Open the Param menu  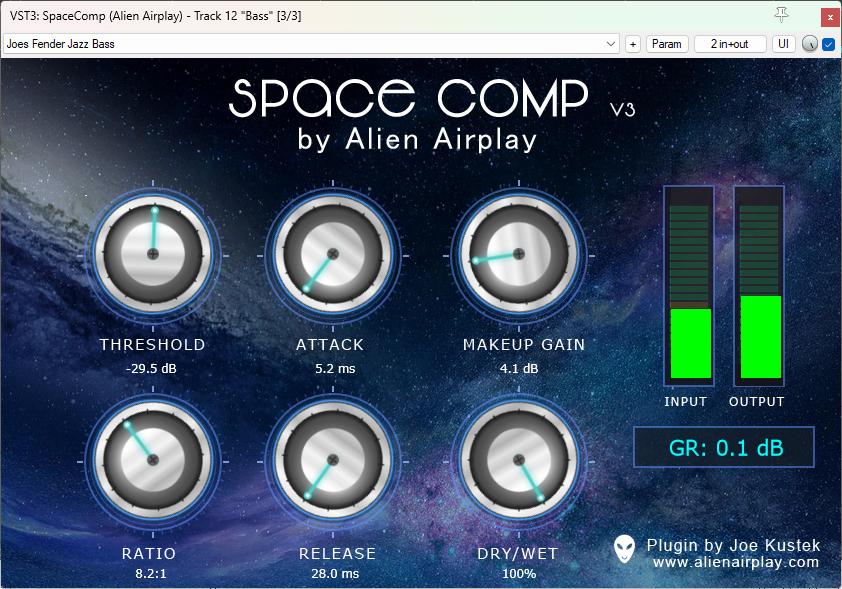coord(666,44)
